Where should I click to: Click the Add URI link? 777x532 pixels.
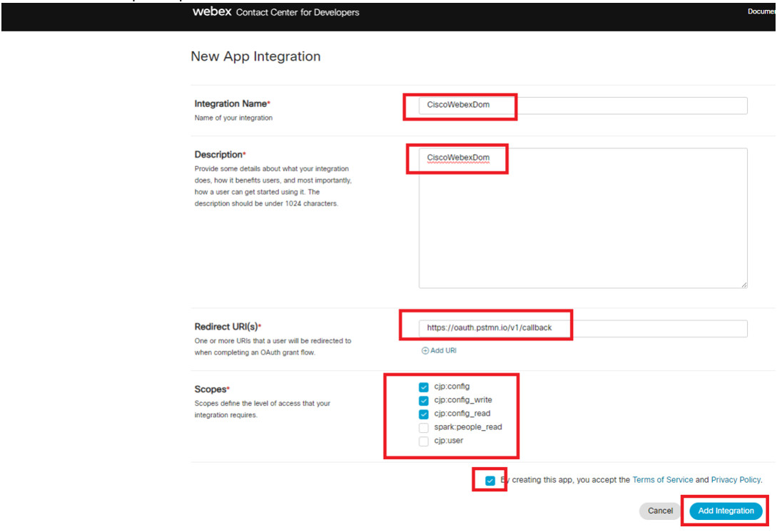point(439,351)
